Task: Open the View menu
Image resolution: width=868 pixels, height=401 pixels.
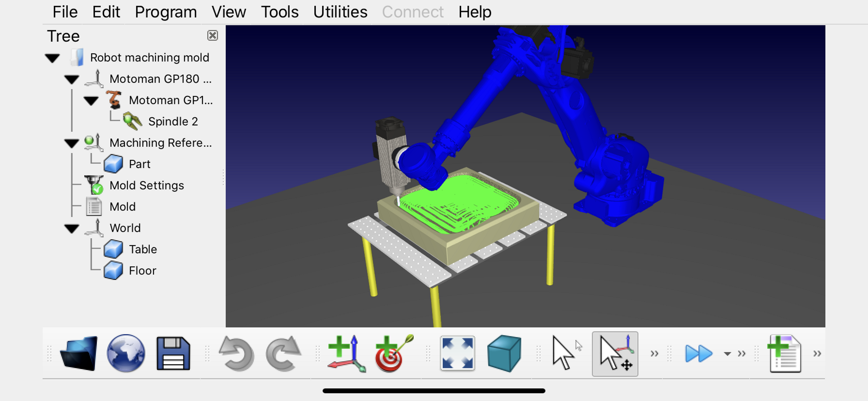Action: pos(229,12)
